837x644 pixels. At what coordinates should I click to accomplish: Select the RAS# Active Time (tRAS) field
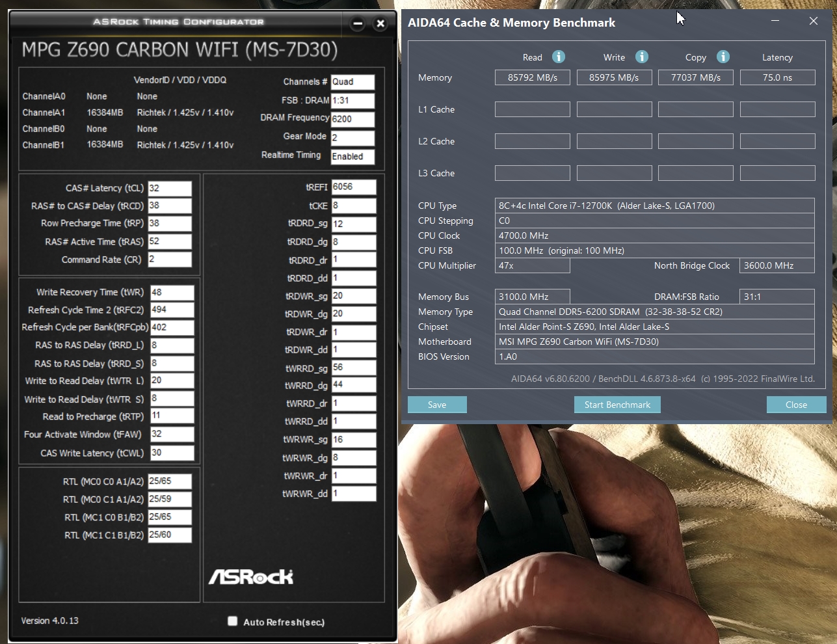coord(170,242)
